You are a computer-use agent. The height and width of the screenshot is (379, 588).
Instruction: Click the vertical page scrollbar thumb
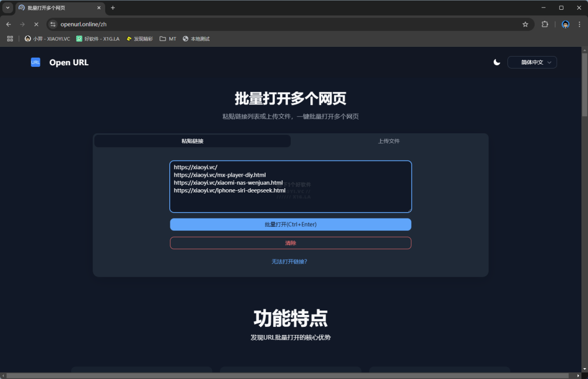[x=585, y=85]
